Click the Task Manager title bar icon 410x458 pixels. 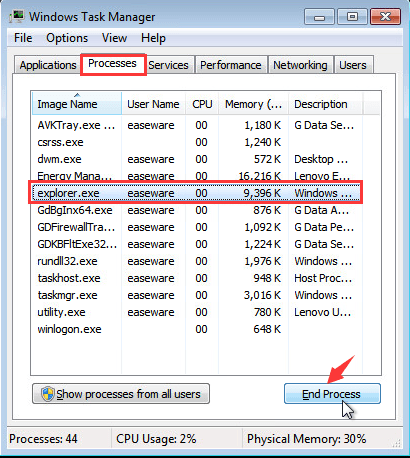tap(17, 16)
